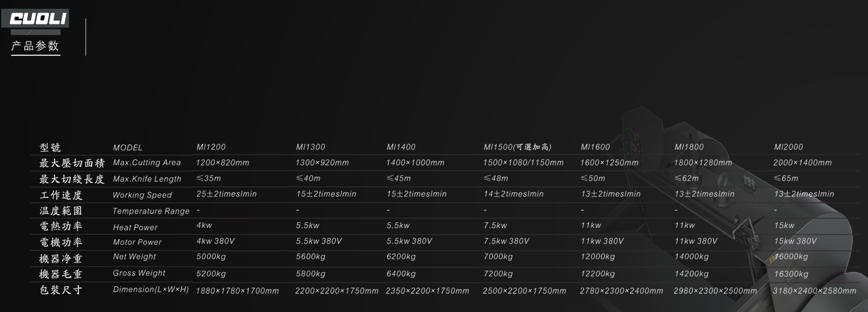868x312 pixels.
Task: Select the MI1800 model header
Action: tap(689, 147)
